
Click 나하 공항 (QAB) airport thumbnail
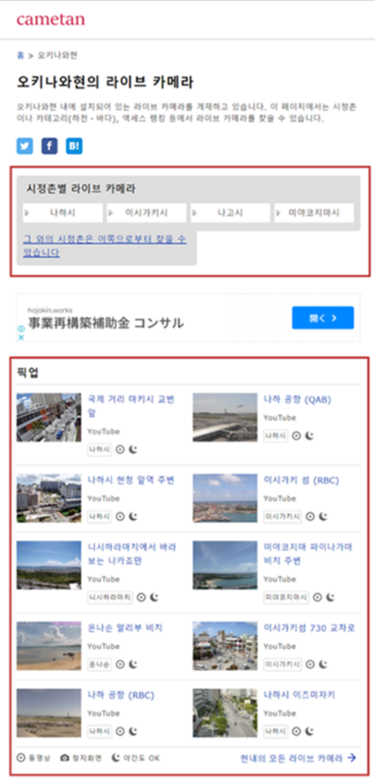225,417
